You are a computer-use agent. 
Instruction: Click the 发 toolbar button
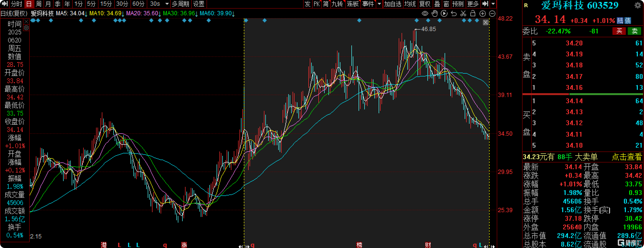pyautogui.click(x=307, y=4)
